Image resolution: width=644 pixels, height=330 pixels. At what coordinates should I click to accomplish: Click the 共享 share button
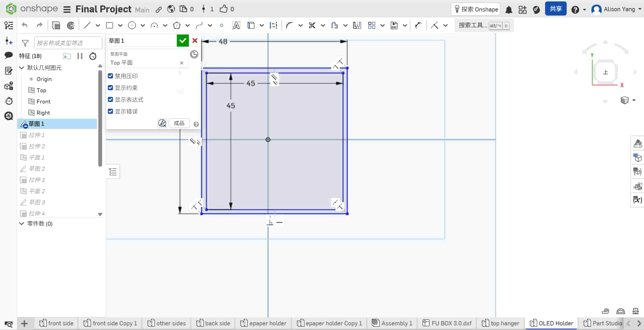point(556,9)
